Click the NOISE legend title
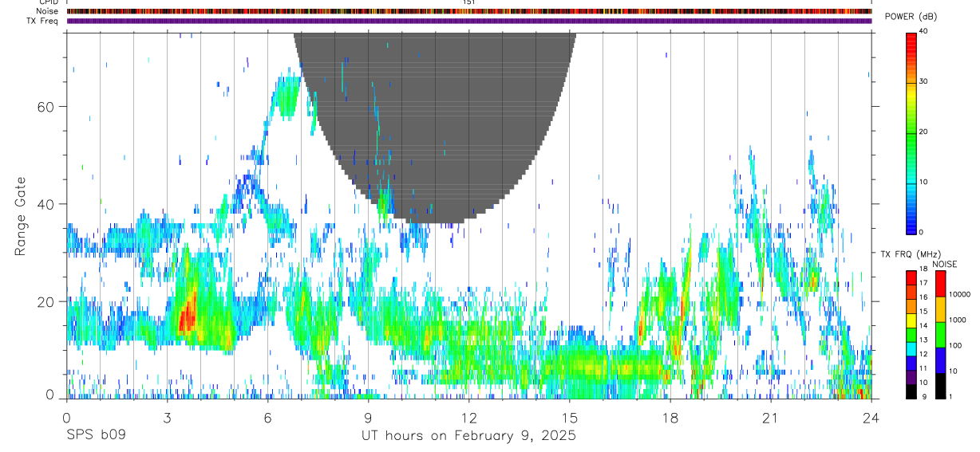The image size is (980, 452). 945,264
